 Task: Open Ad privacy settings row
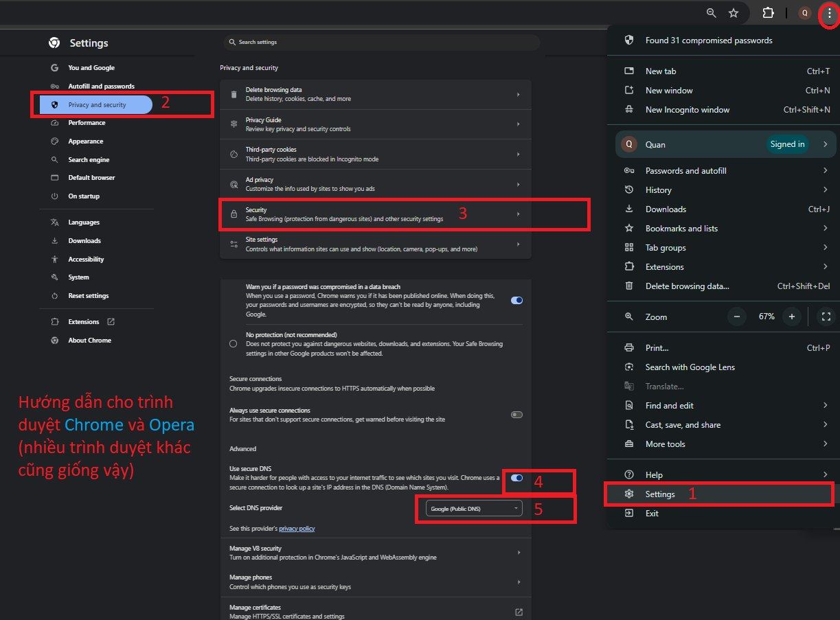[x=376, y=184]
